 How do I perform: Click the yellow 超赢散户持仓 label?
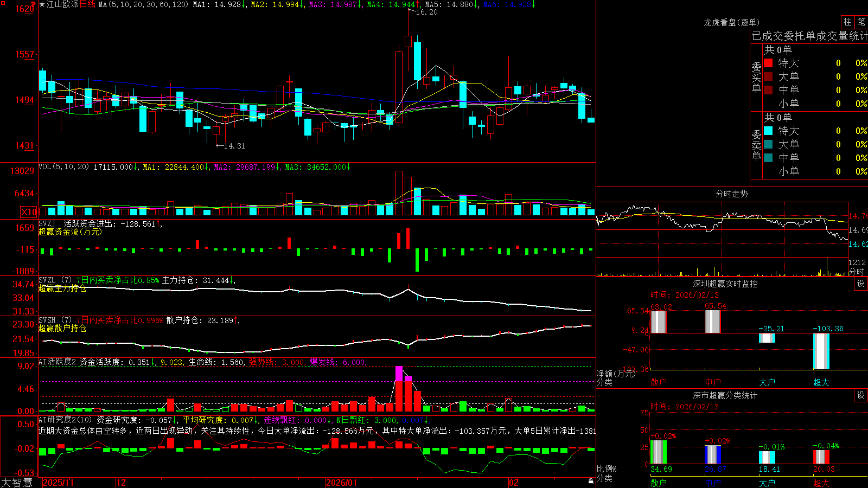click(x=62, y=329)
